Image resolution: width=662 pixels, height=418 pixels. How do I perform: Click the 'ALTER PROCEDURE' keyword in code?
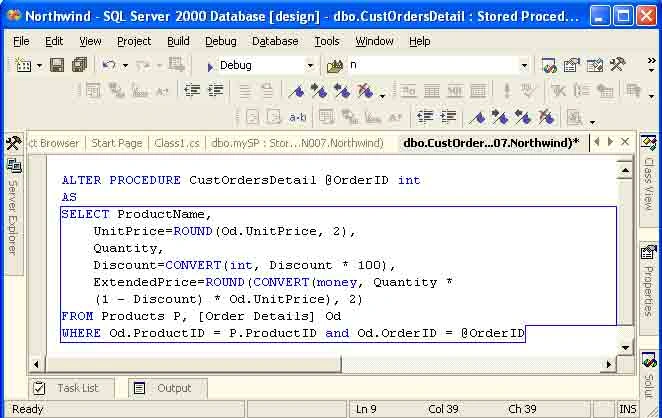coord(121,180)
